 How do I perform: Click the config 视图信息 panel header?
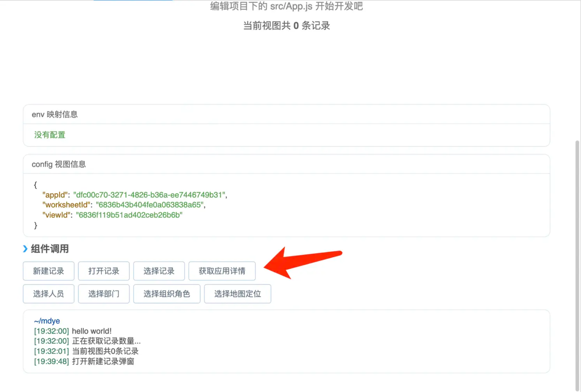tap(59, 164)
